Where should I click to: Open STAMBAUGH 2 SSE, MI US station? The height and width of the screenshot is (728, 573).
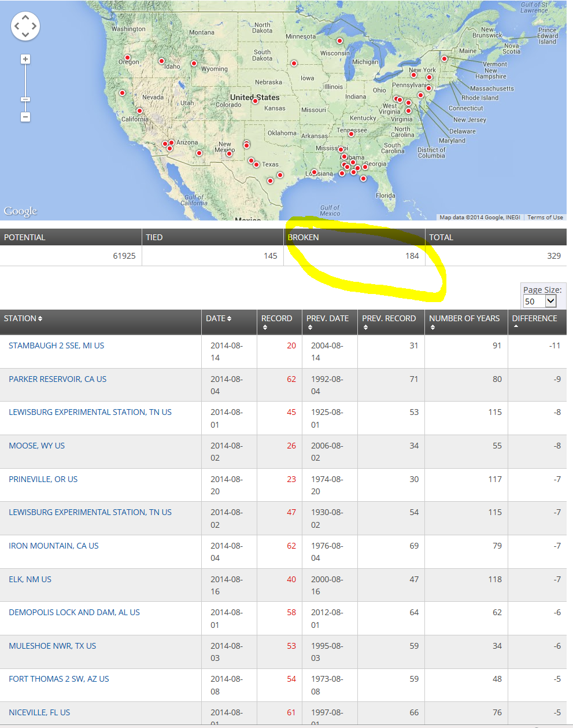(57, 345)
